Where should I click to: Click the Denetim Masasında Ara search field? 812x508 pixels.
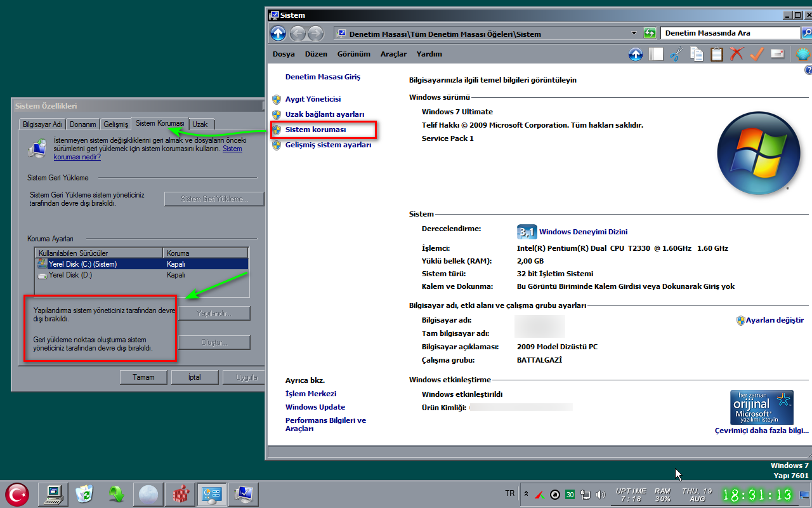coord(730,33)
